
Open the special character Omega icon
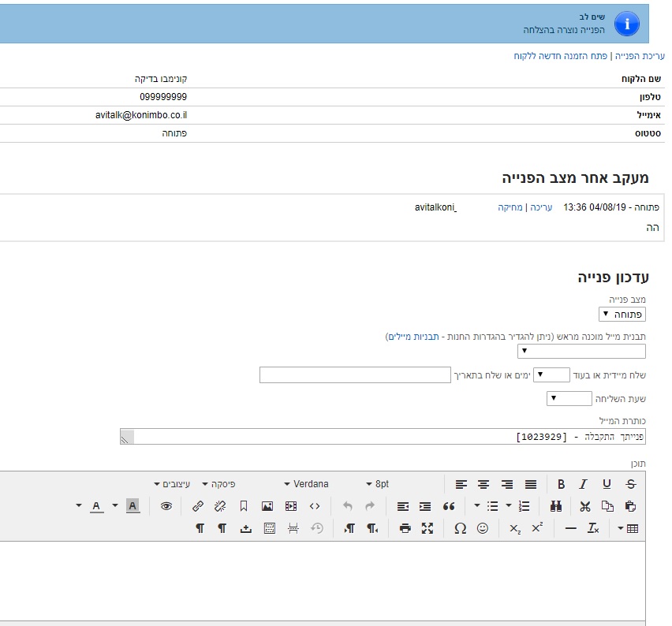460,528
